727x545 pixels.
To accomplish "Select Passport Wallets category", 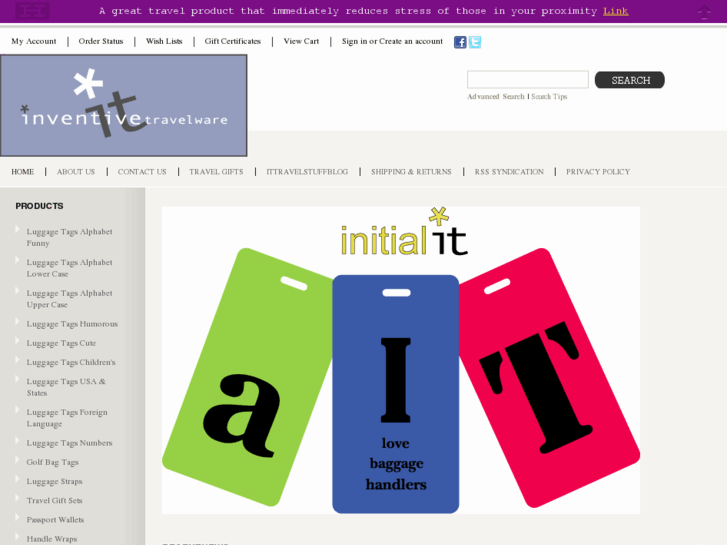I will [56, 519].
